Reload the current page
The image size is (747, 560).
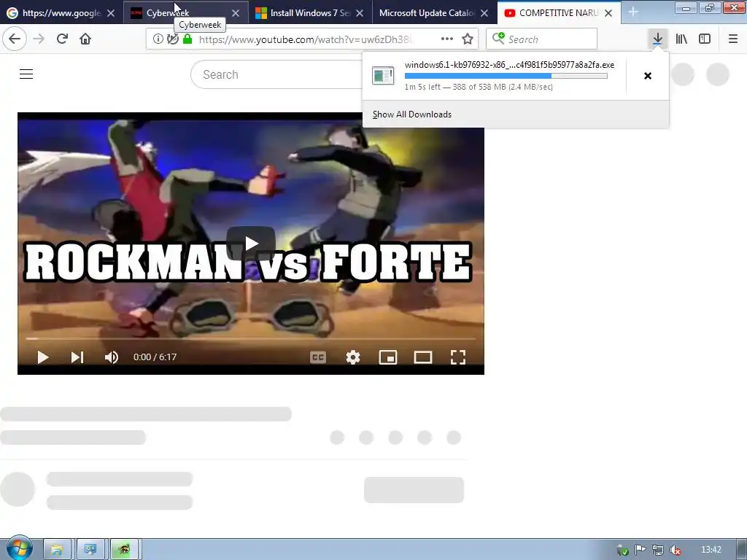[x=62, y=39]
